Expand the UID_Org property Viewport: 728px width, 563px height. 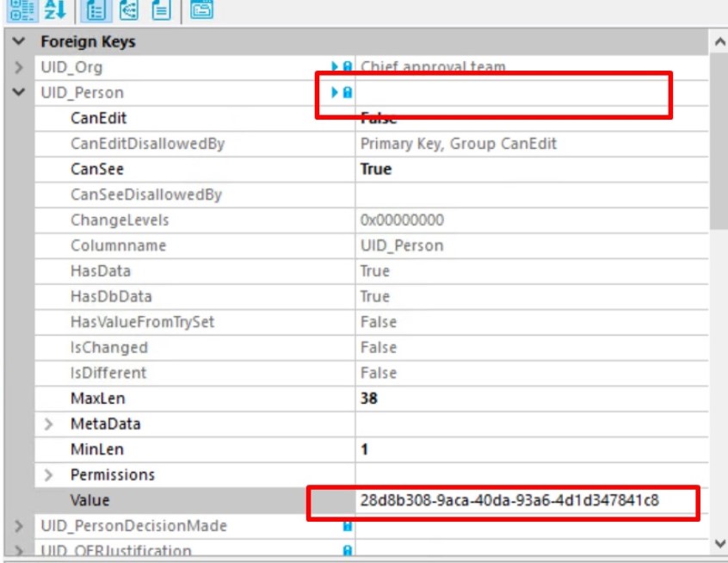tap(19, 67)
